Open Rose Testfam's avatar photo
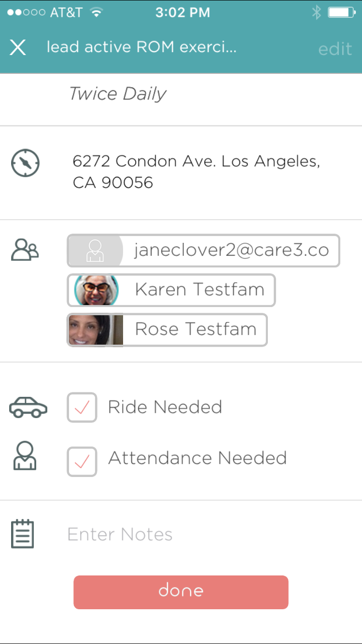This screenshot has width=362, height=644. click(x=96, y=330)
